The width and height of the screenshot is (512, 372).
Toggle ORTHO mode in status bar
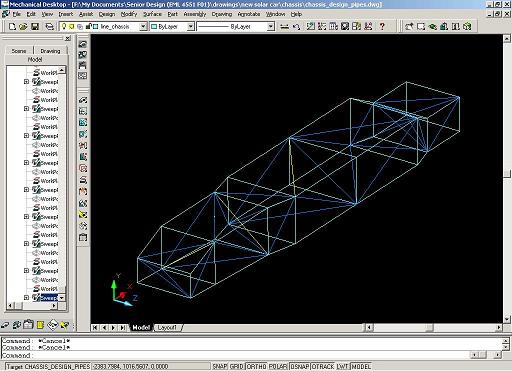coord(257,366)
